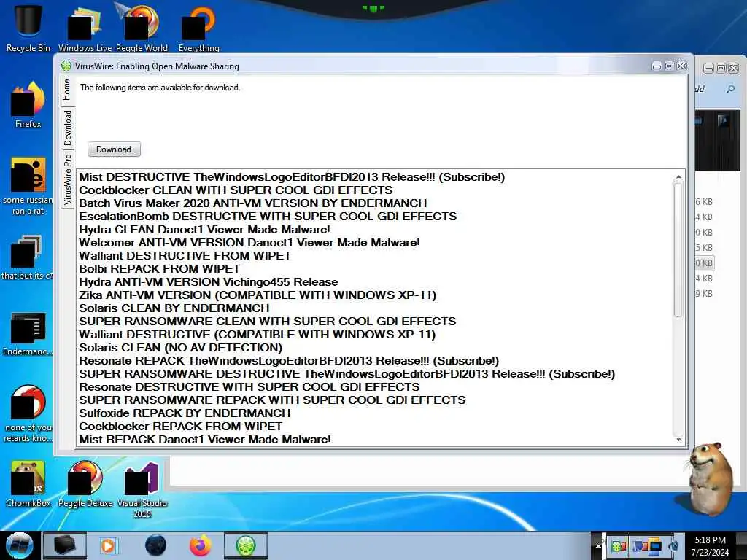The height and width of the screenshot is (560, 747).
Task: Click the search magnifier in the background window
Action: pyautogui.click(x=730, y=89)
